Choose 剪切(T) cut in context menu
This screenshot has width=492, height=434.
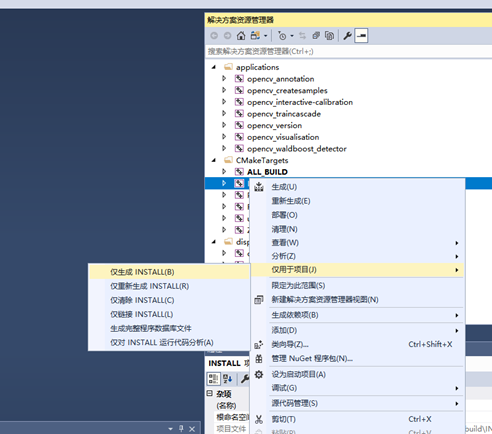click(357, 419)
